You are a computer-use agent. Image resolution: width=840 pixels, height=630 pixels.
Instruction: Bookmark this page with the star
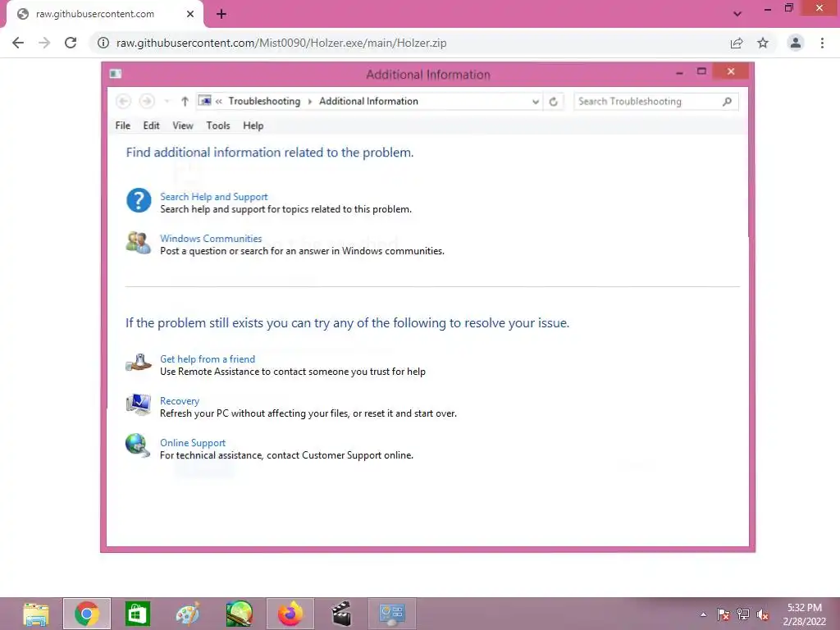(763, 43)
